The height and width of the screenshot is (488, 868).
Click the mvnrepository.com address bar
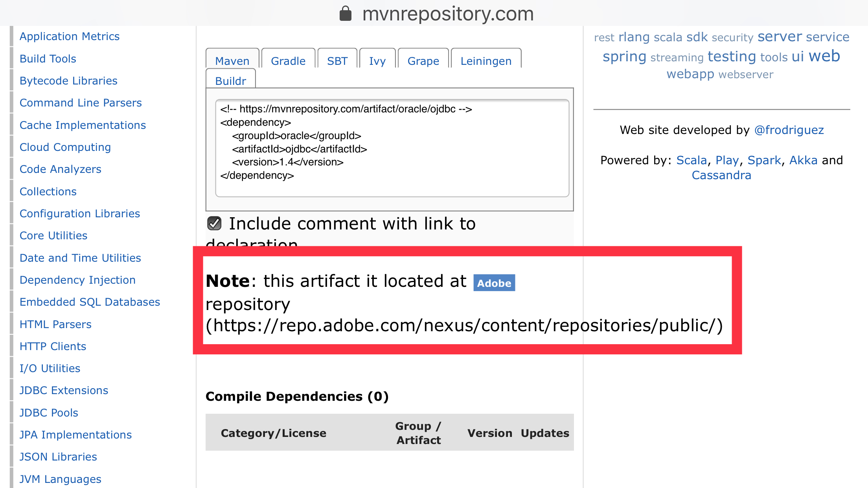tap(447, 14)
